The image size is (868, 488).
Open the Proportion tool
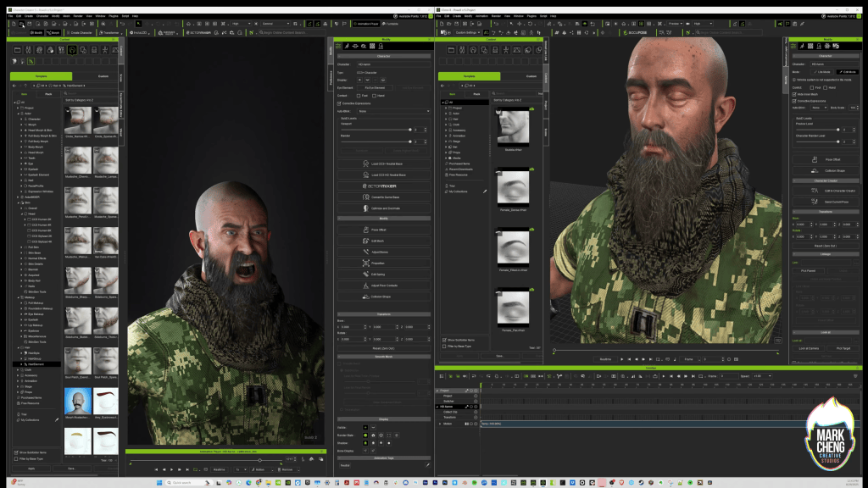click(384, 263)
